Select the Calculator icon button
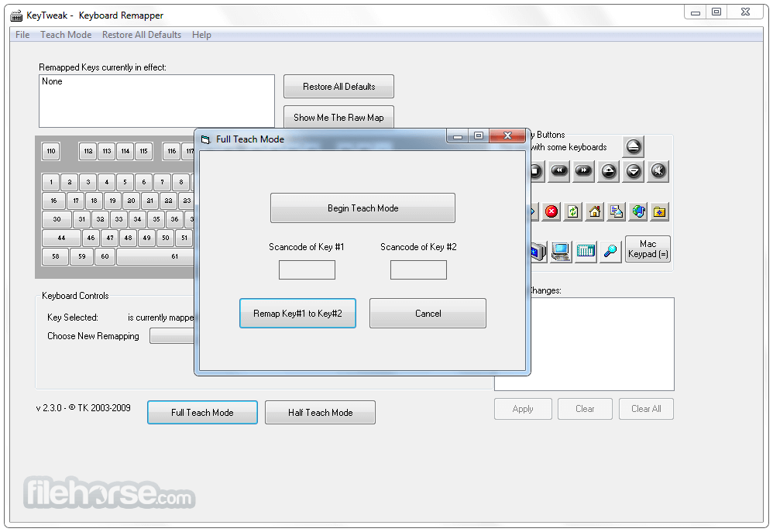 pos(586,252)
